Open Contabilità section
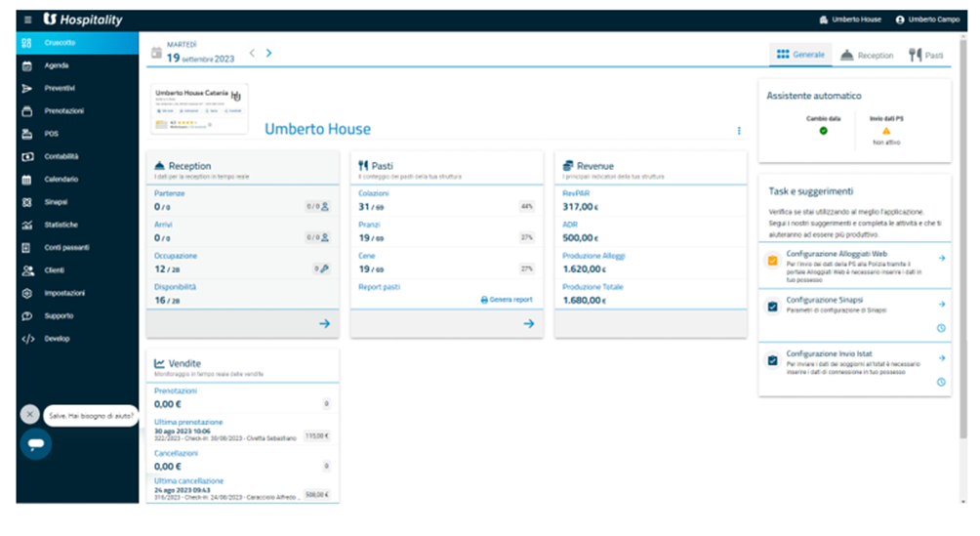 [x=77, y=156]
